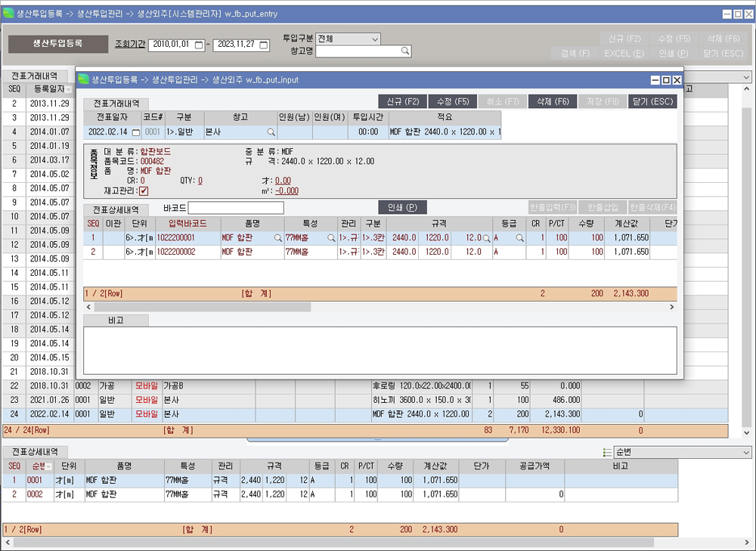Click 신규 (F2) button in dialog
The image size is (756, 551).
tap(403, 102)
